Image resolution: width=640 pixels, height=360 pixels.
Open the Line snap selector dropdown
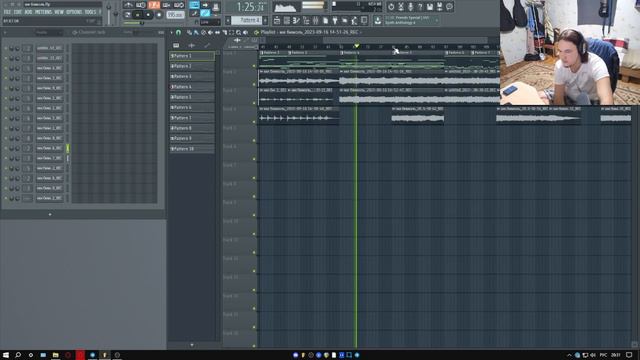[x=210, y=22]
